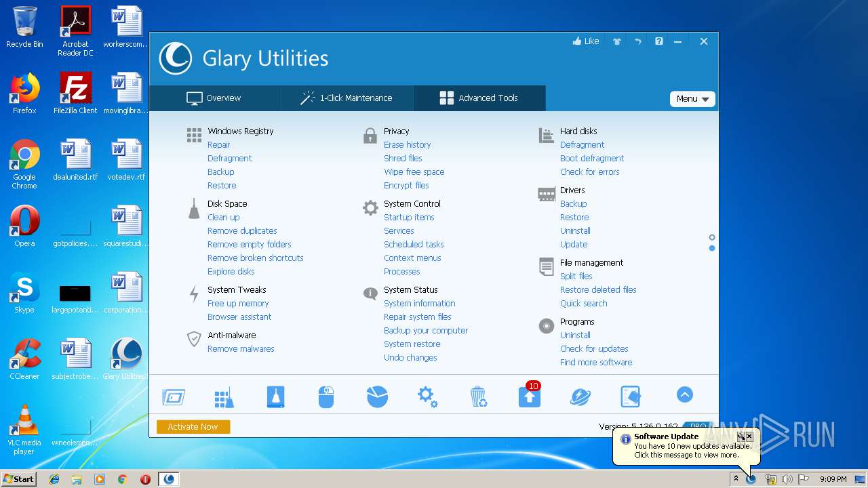868x488 pixels.
Task: Select the Advanced Tools tab
Action: [479, 98]
